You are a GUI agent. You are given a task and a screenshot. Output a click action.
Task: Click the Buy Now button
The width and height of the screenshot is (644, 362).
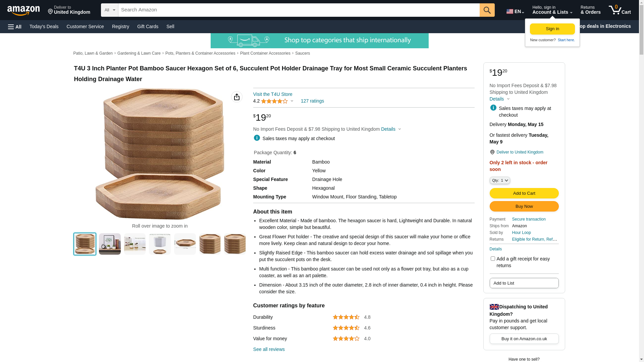(524, 206)
